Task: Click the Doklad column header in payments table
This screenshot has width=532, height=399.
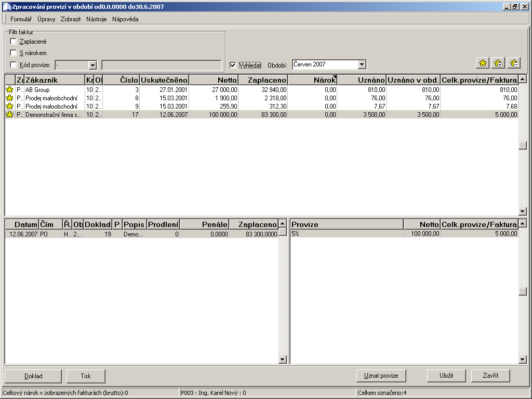Action: click(x=98, y=224)
